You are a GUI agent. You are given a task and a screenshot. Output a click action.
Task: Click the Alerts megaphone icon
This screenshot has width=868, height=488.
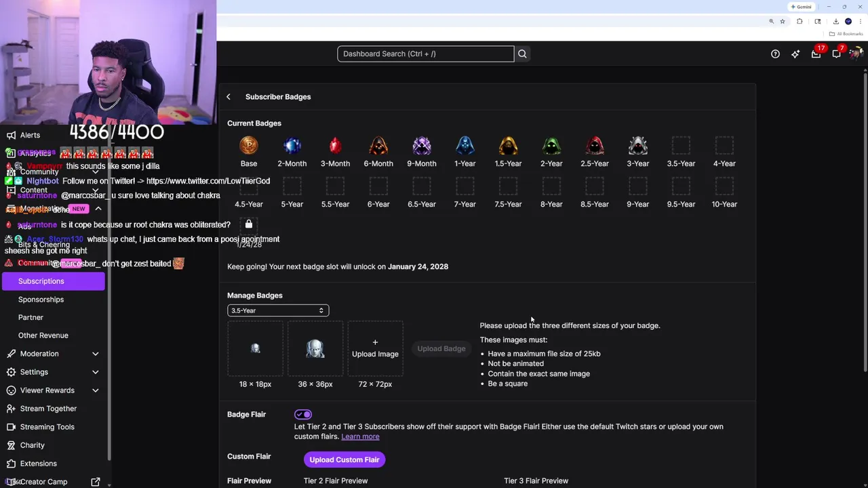(11, 135)
